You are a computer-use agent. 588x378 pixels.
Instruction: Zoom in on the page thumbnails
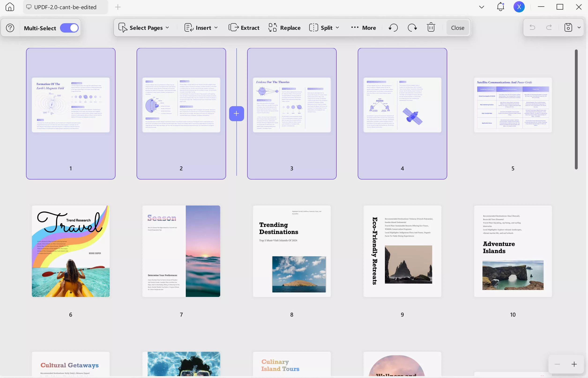(x=574, y=364)
